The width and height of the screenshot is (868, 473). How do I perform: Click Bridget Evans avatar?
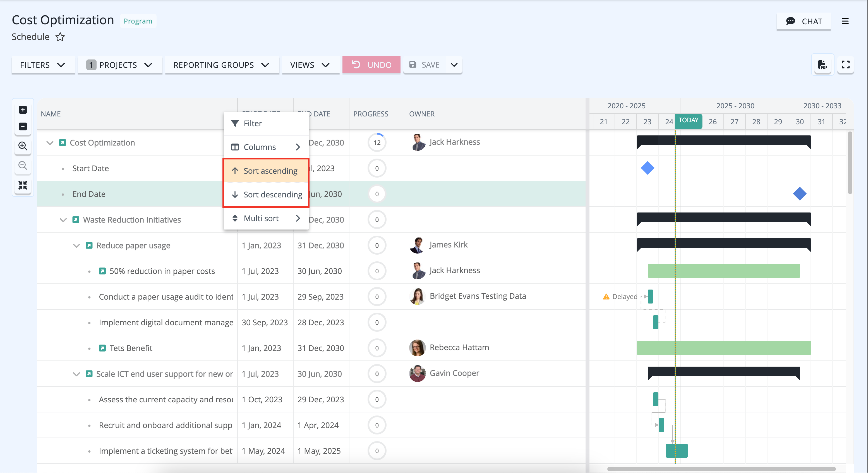pyautogui.click(x=418, y=296)
